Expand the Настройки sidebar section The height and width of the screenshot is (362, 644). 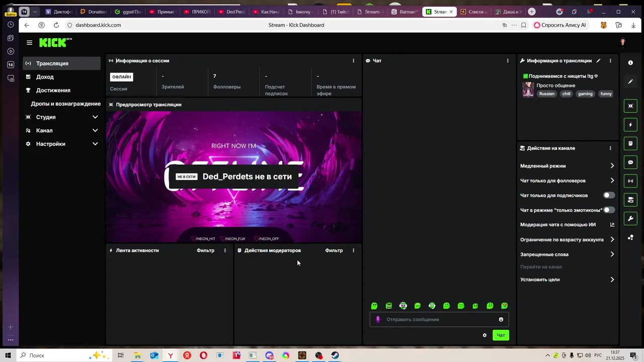pos(62,144)
